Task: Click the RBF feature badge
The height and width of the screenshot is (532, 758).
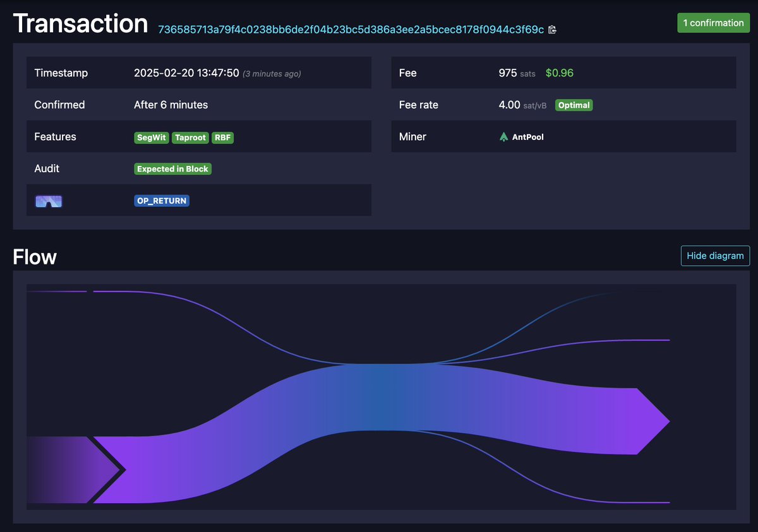Action: (x=222, y=137)
